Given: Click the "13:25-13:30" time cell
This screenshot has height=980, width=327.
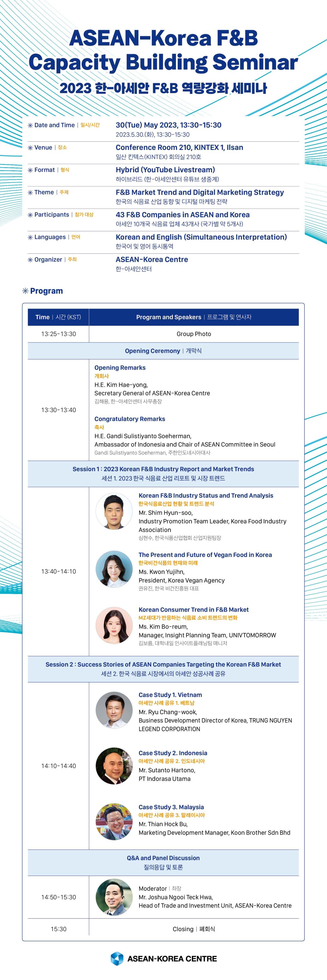Looking at the screenshot, I should click(59, 334).
